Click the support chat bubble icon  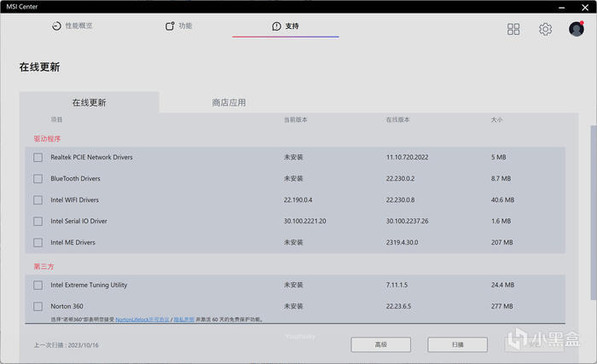tap(276, 26)
